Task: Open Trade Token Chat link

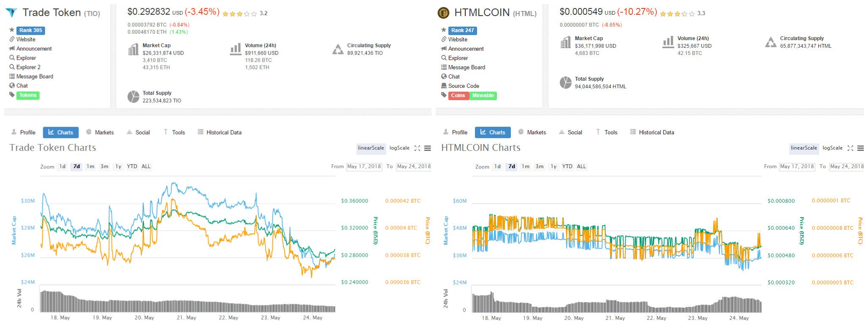Action: coord(22,86)
